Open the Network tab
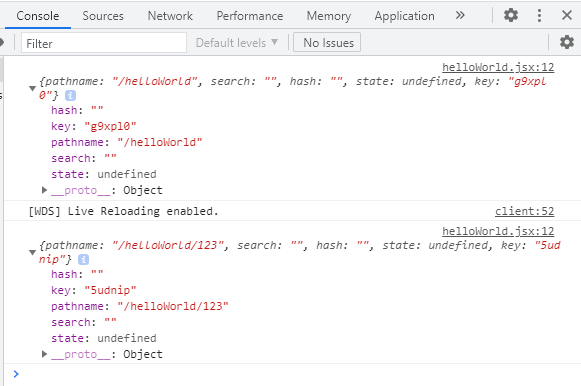Screen dimensions: 581x386 pos(170,16)
